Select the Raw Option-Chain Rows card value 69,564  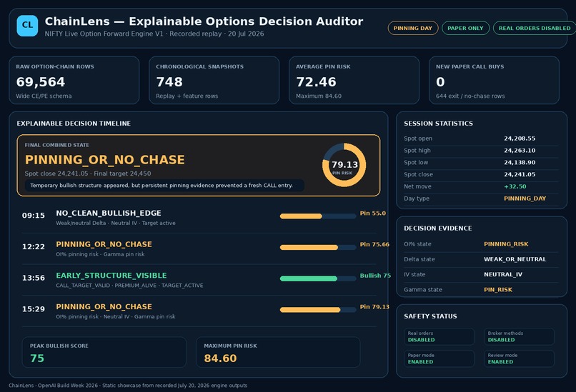click(x=41, y=82)
